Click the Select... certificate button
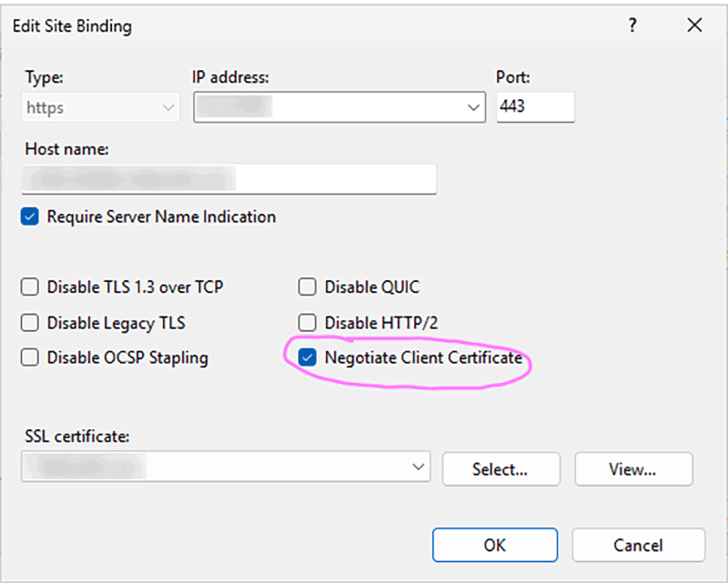This screenshot has width=728, height=583. [501, 469]
